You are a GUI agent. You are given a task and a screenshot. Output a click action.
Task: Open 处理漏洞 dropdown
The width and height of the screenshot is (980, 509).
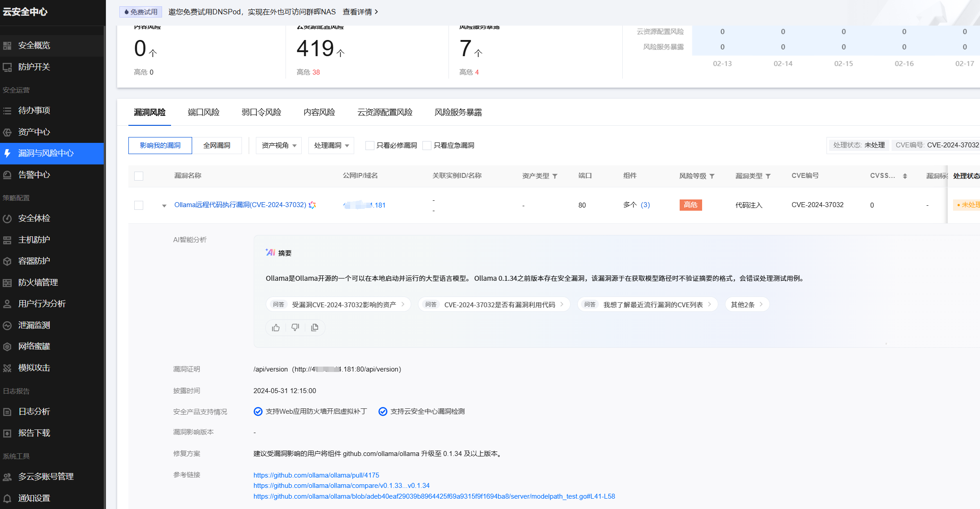(331, 146)
